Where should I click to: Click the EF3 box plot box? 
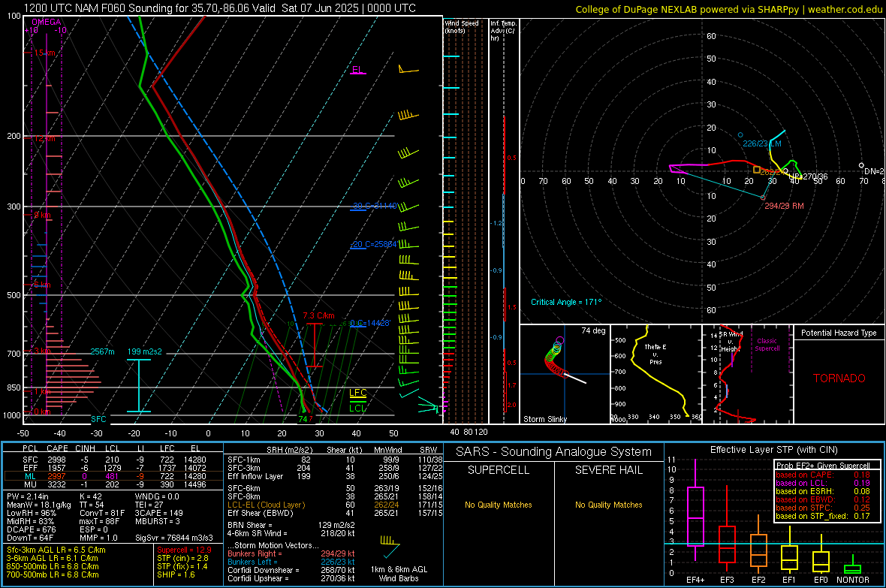point(727,544)
